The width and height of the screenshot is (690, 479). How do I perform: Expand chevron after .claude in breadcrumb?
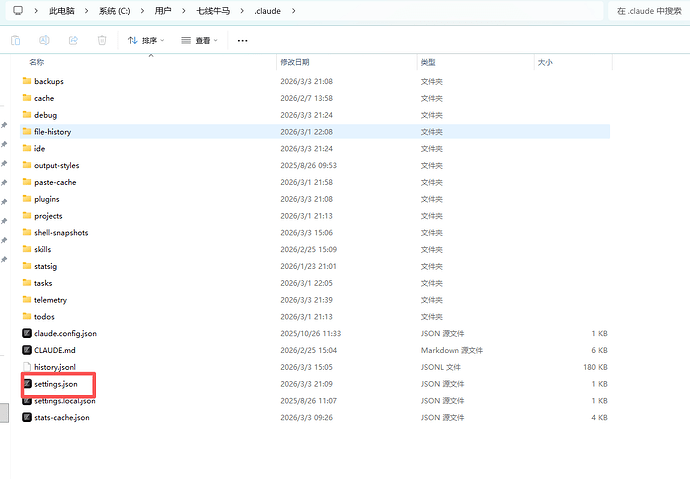(x=294, y=11)
